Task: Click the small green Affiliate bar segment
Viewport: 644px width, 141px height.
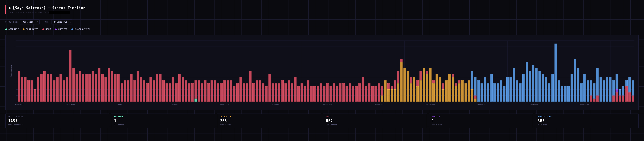Action: 196,100
